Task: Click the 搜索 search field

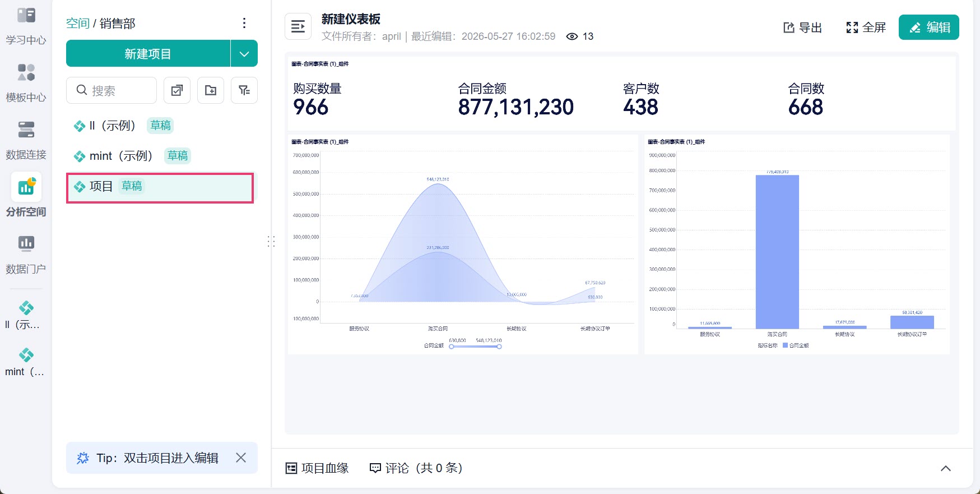Action: click(x=112, y=90)
